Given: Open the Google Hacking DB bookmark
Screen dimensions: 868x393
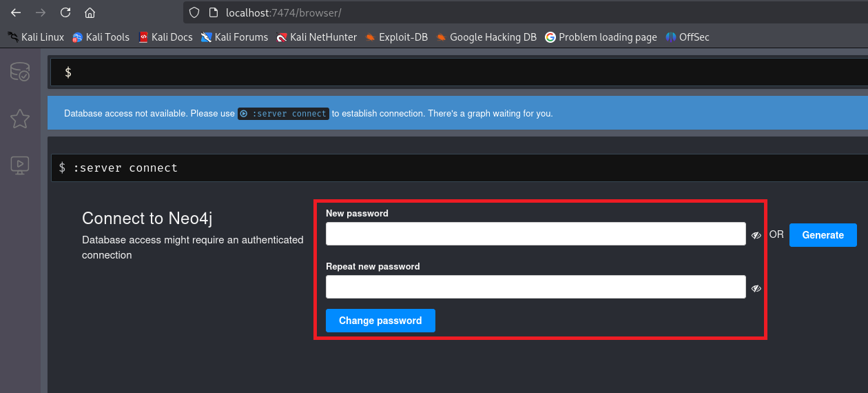Looking at the screenshot, I should pos(486,37).
